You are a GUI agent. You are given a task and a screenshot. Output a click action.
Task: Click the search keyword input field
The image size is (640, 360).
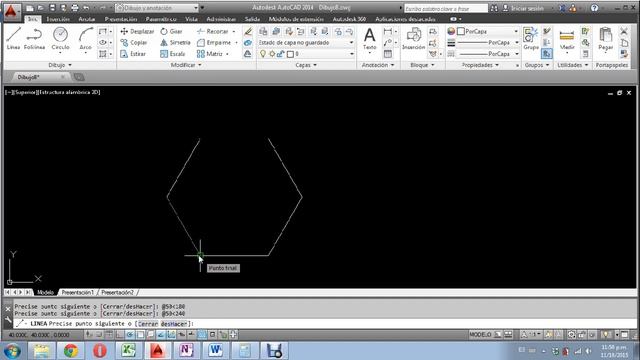[x=446, y=8]
